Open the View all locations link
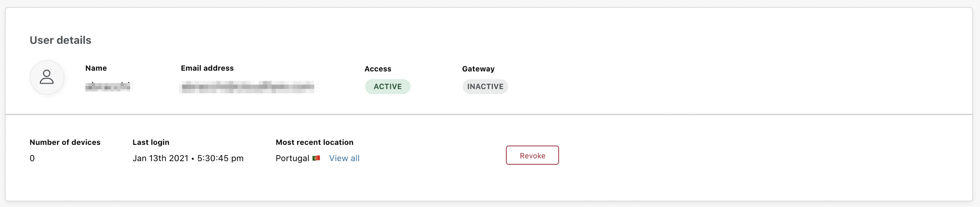This screenshot has width=980, height=207. tap(344, 158)
